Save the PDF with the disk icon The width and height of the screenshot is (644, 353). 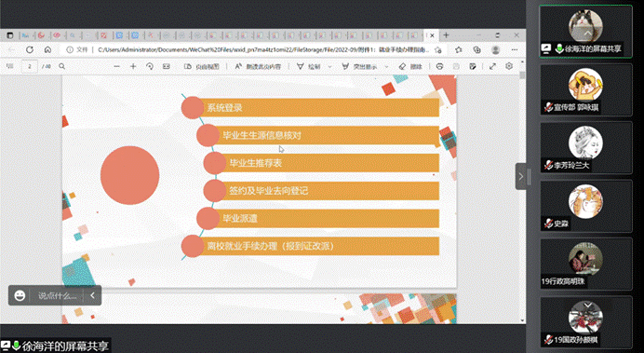[456, 66]
